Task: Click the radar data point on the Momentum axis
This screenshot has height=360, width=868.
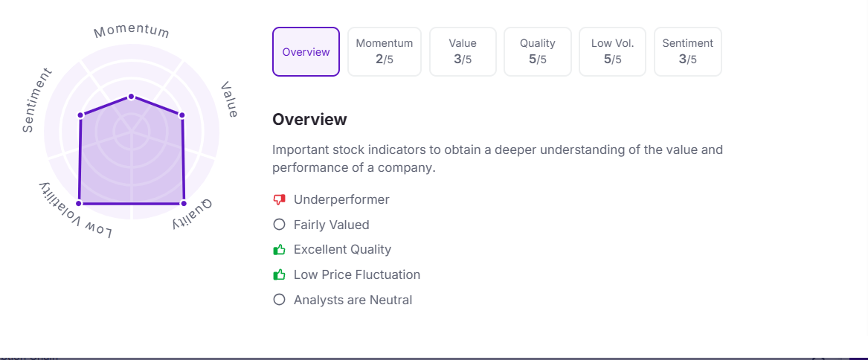Action: pyautogui.click(x=132, y=97)
